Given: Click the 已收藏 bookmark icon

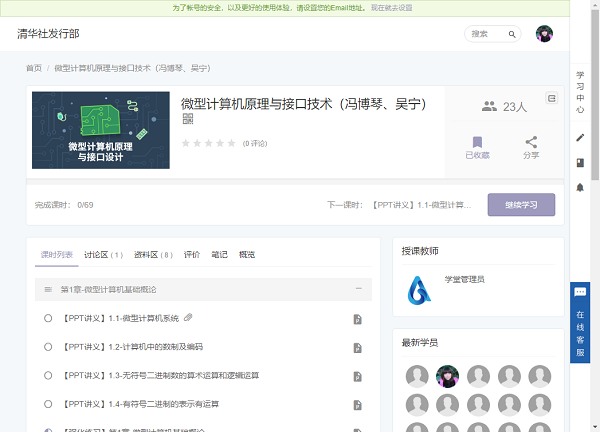Looking at the screenshot, I should pos(477,142).
